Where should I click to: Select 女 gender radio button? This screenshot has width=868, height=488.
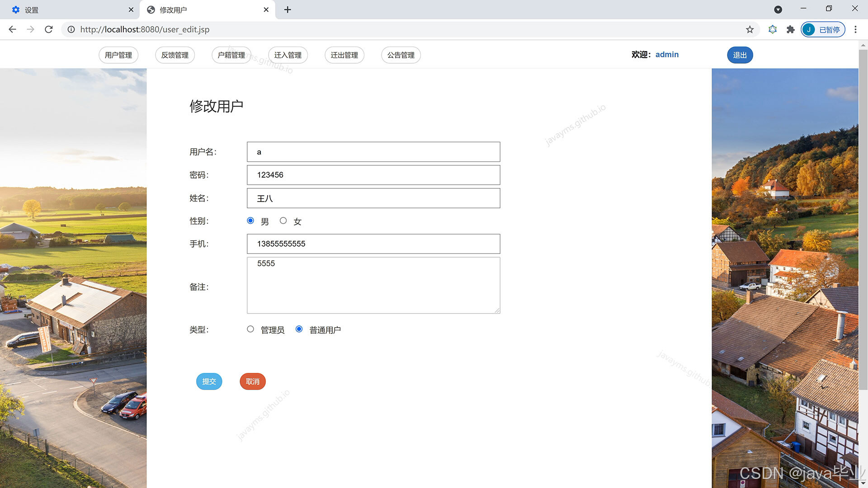pyautogui.click(x=283, y=221)
